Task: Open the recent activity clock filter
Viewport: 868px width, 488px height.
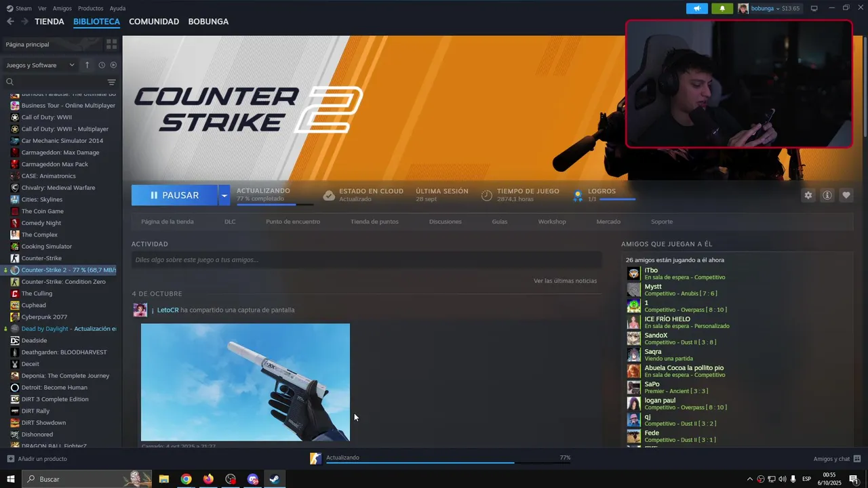Action: [102, 65]
